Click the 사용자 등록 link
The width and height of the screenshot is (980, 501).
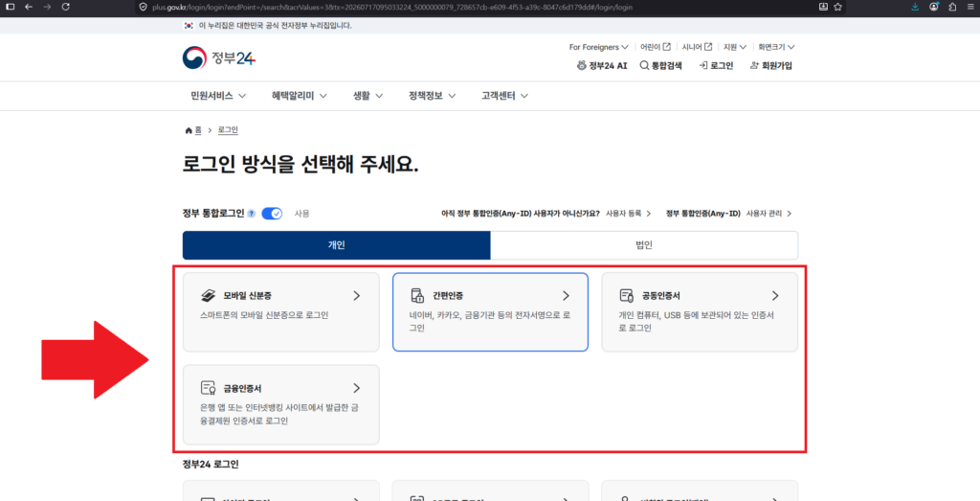point(628,214)
